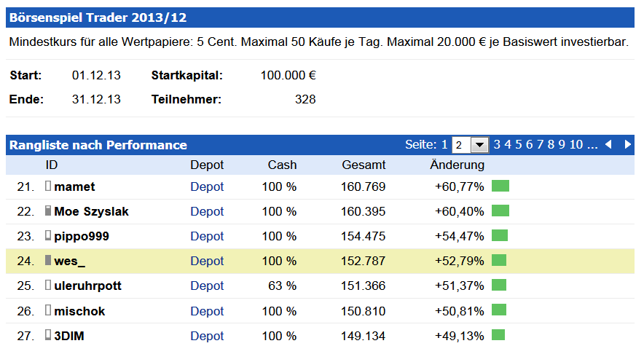Click the status icon next to uleruhrpott
This screenshot has width=644, height=346.
tap(49, 286)
